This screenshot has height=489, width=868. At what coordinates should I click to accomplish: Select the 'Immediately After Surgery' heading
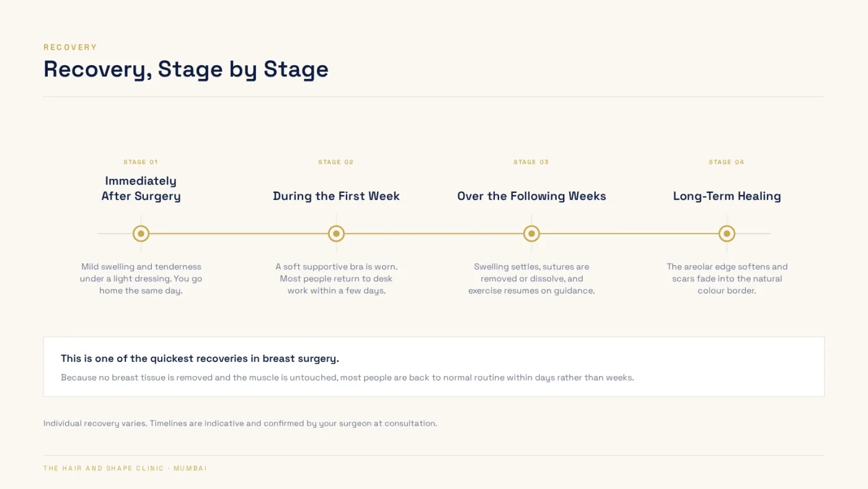point(141,189)
